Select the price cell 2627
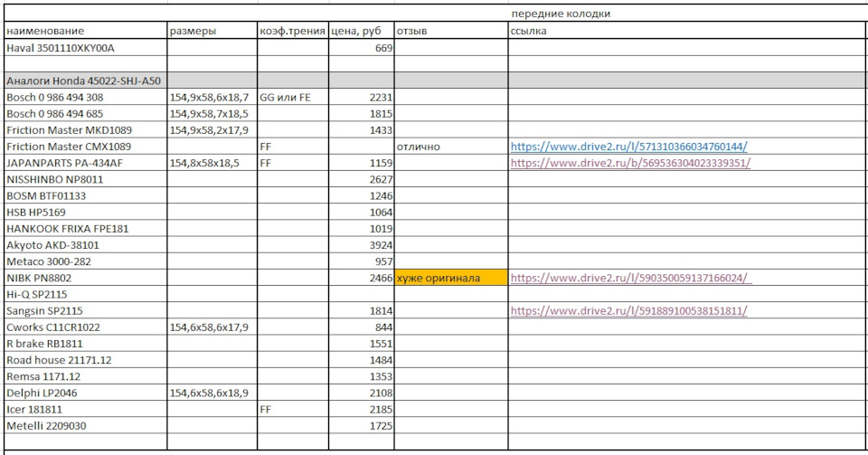The height and width of the screenshot is (455, 868). click(x=362, y=179)
